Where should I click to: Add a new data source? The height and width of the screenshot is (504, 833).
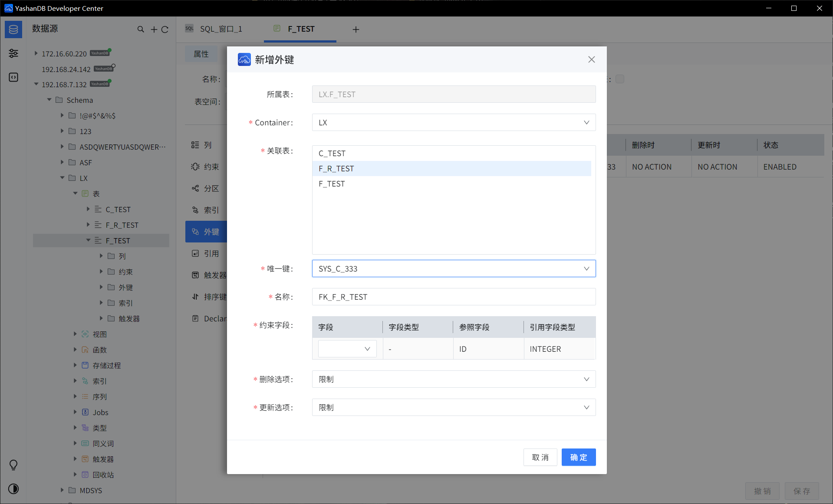pos(154,29)
